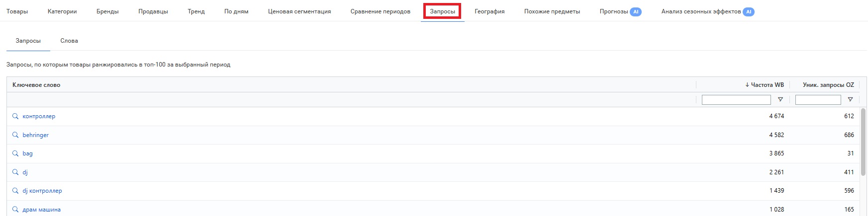Go to the Ценовая сегментация tab
This screenshot has width=868, height=216.
pyautogui.click(x=299, y=11)
